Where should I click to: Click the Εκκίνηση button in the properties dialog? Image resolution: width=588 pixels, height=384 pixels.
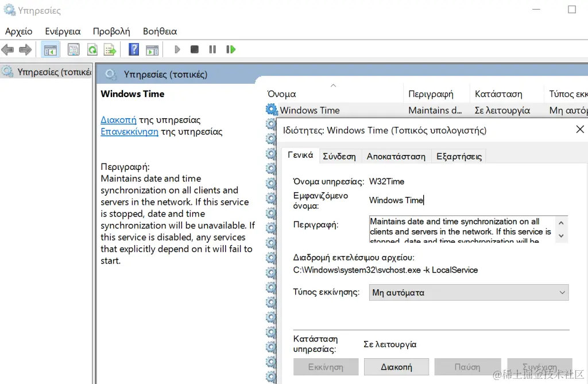click(326, 367)
